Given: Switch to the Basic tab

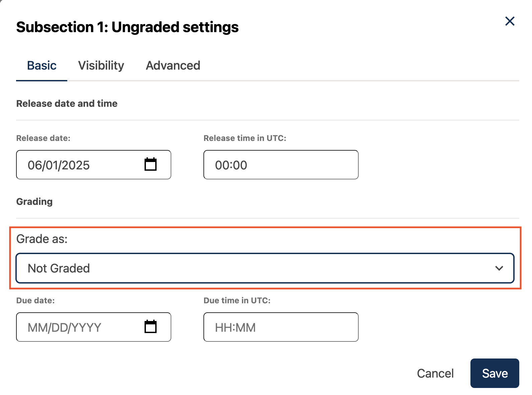Looking at the screenshot, I should [41, 66].
